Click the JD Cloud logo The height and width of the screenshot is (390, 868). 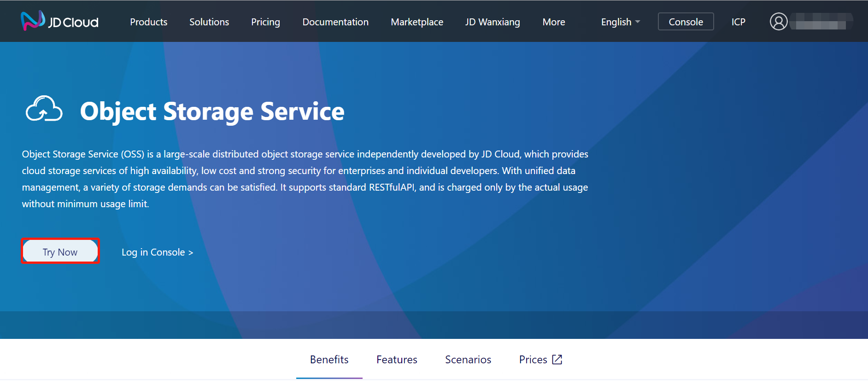tap(59, 21)
